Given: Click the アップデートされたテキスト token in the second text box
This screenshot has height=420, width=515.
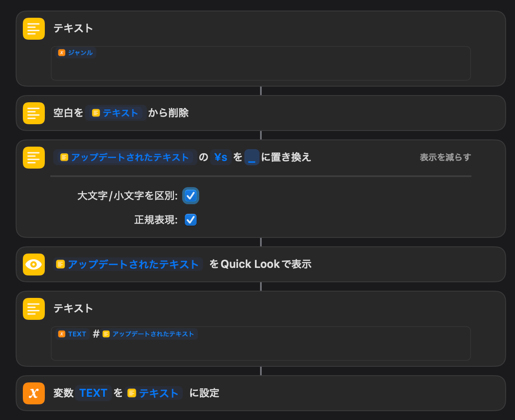Looking at the screenshot, I should pos(149,334).
